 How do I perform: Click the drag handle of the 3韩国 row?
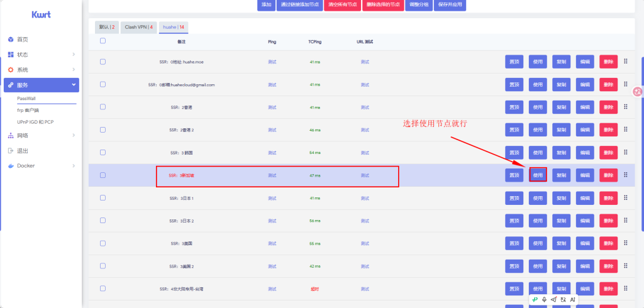(626, 152)
